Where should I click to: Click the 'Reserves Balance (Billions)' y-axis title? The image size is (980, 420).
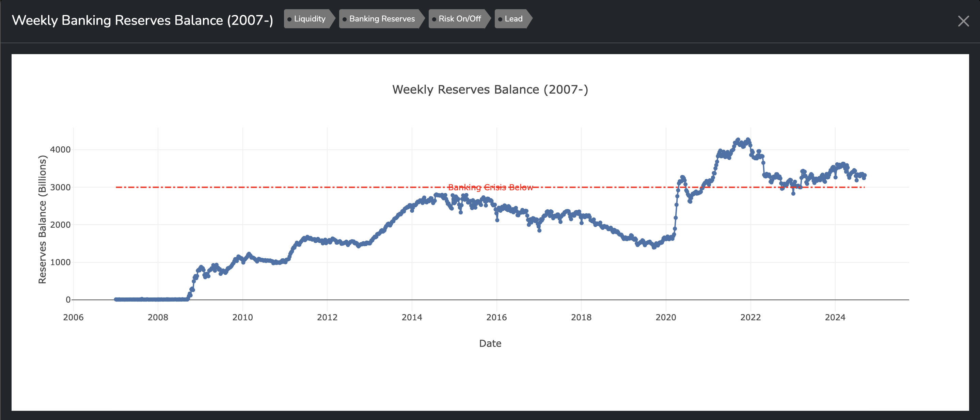[x=42, y=220]
